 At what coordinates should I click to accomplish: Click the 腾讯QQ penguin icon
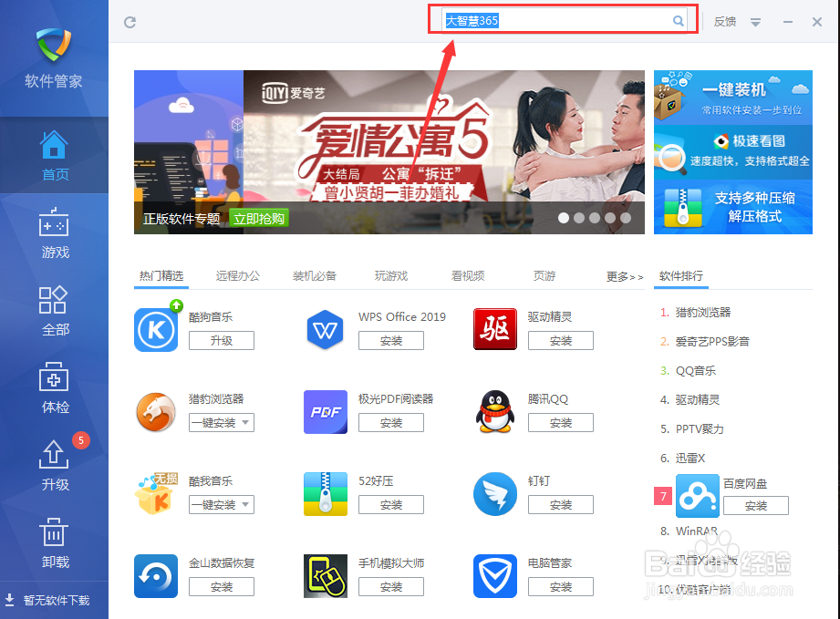click(495, 412)
